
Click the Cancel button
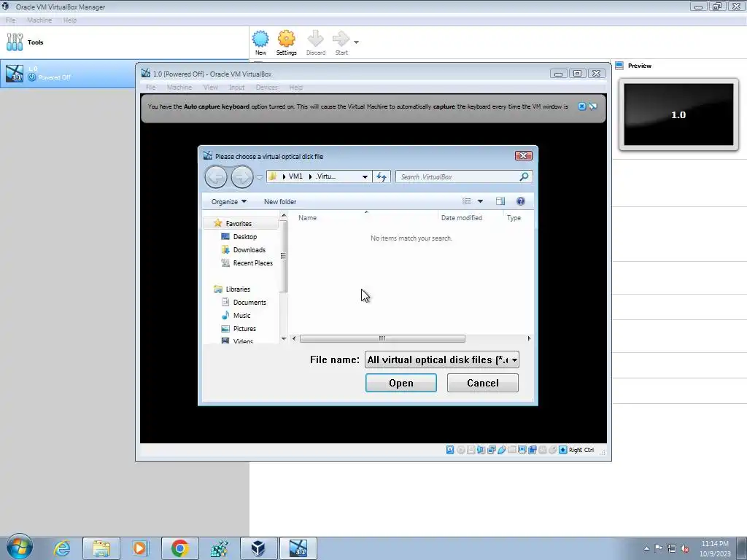(x=483, y=383)
